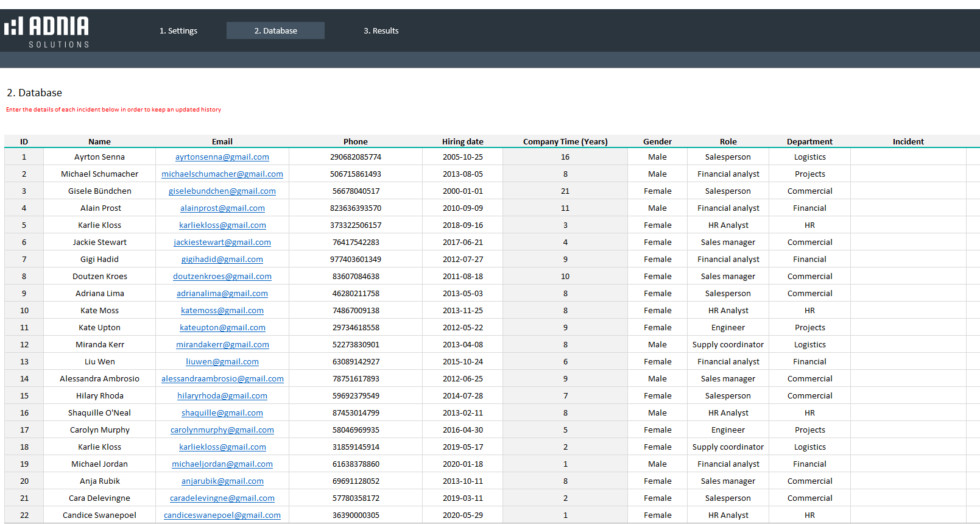Switch to the 3. Results tab
This screenshot has height=524, width=980.
pos(381,31)
